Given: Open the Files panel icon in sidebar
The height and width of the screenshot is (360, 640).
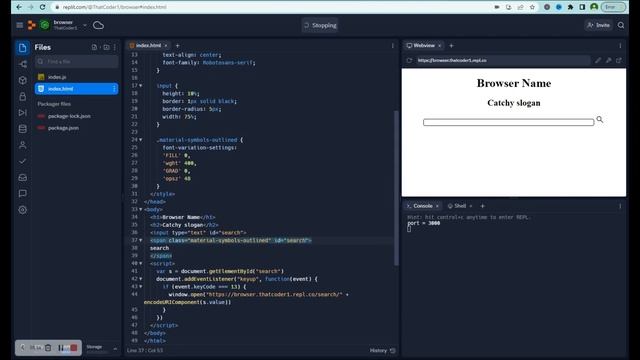Looking at the screenshot, I should 22,48.
